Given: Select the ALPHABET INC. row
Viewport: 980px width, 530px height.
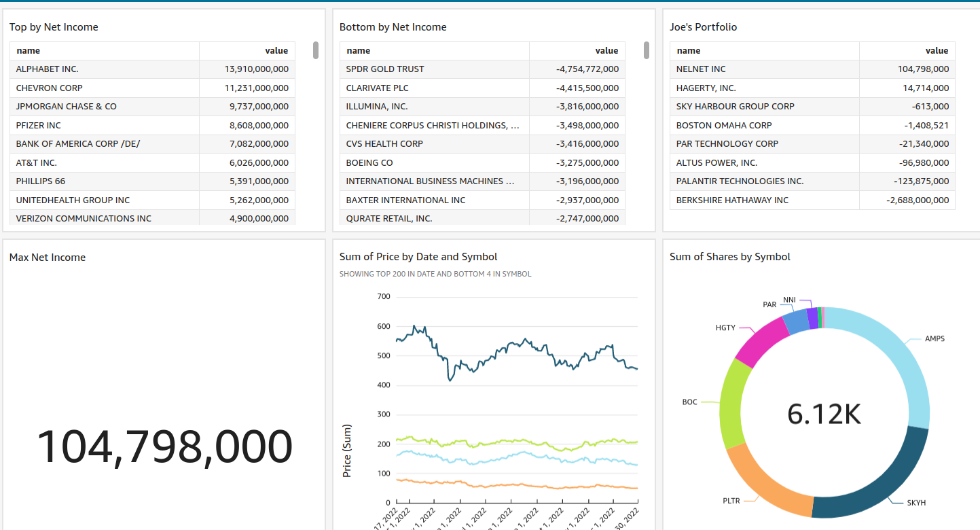Looking at the screenshot, I should click(x=152, y=69).
